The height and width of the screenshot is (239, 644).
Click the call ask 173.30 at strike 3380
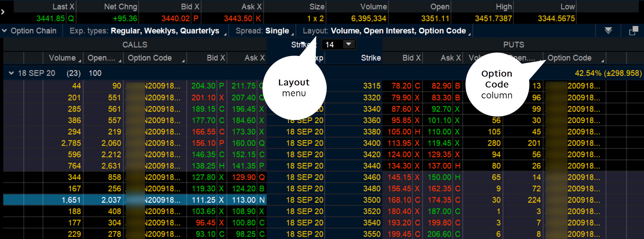pos(244,132)
